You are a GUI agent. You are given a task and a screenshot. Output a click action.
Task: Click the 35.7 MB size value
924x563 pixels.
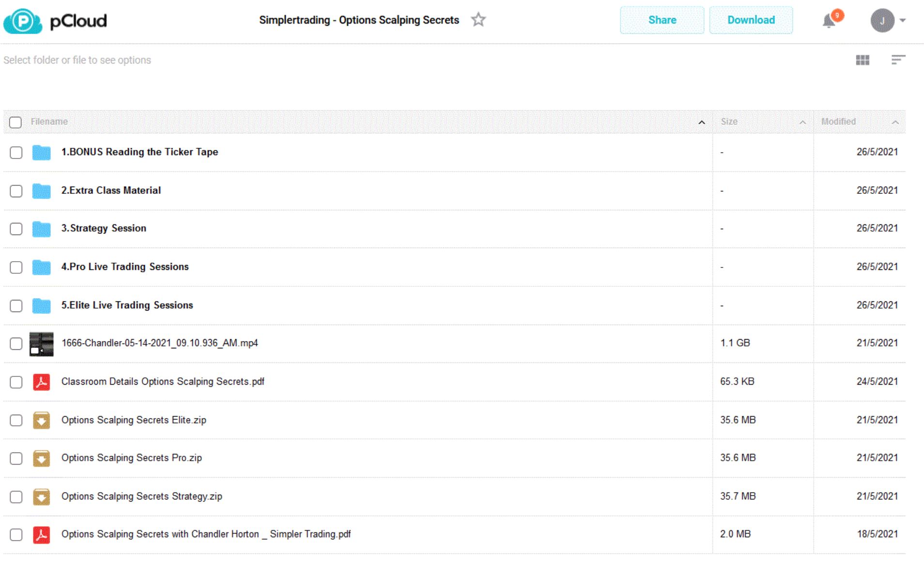coord(738,496)
